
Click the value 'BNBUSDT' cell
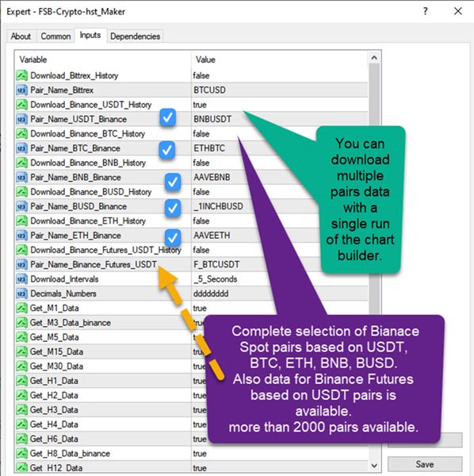click(212, 119)
